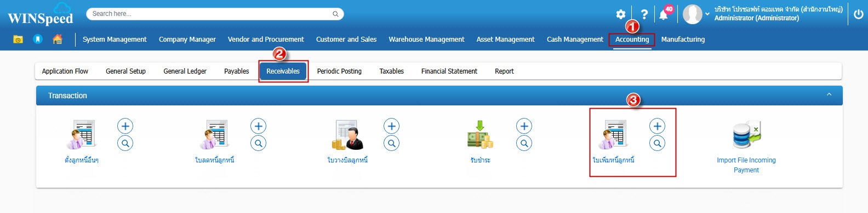Viewport: 868px width, 213px height.
Task: Open the ตั้งลูกหนี้อื่นๆ link
Action: click(x=82, y=160)
